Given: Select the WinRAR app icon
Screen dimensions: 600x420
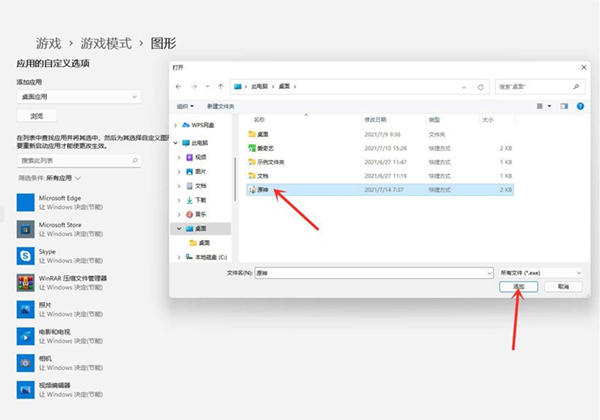Looking at the screenshot, I should pos(24,283).
